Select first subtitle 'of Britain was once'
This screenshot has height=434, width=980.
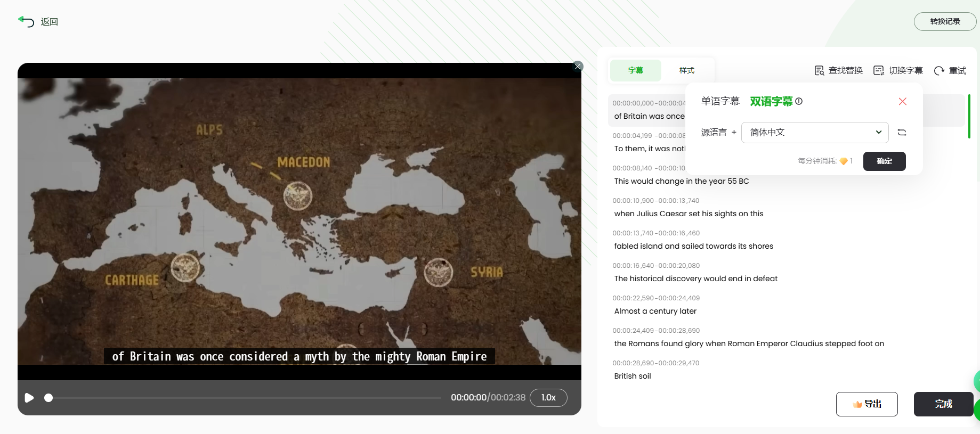tap(649, 116)
